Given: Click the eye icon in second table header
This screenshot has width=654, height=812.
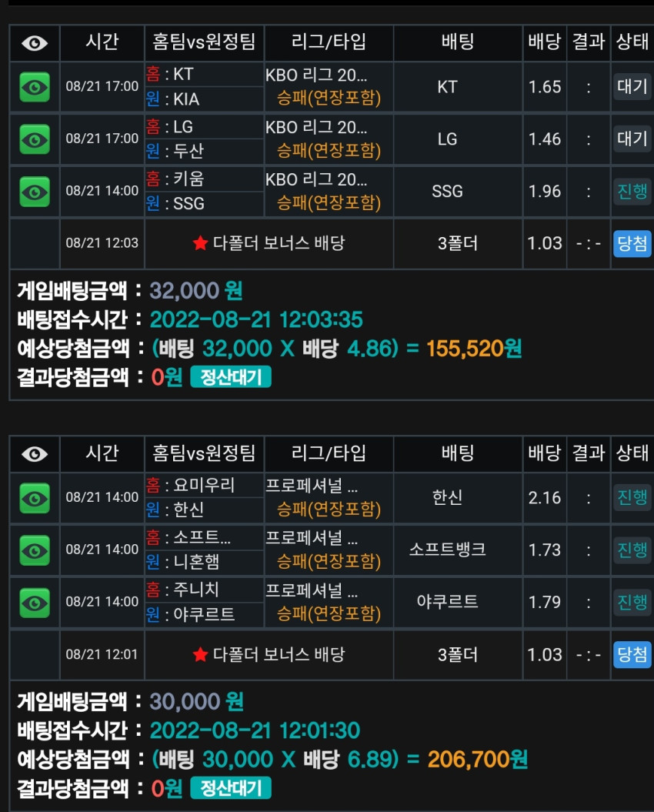Looking at the screenshot, I should coord(35,454).
